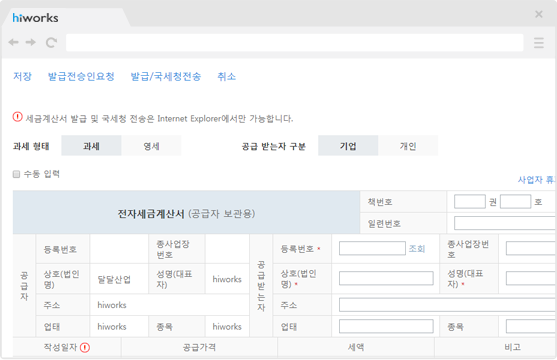Click the 사업자 휴 link at right
Screen dimensions: 557x360
tap(536, 180)
